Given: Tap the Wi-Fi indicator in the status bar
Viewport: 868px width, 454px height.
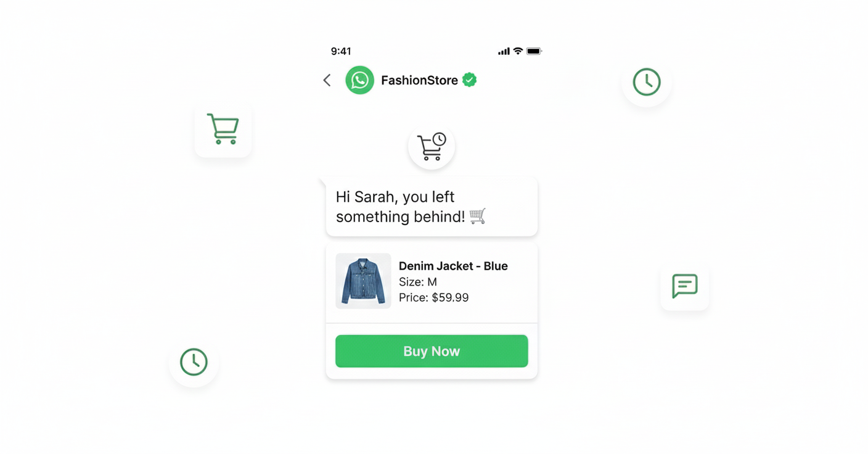Looking at the screenshot, I should [x=518, y=51].
